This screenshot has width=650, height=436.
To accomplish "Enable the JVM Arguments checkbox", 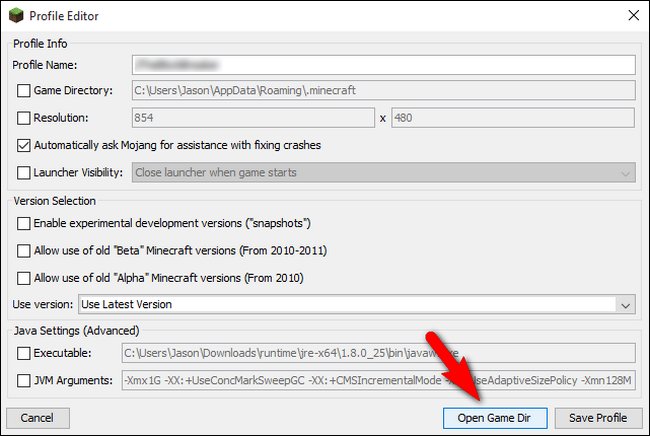I will coord(24,380).
